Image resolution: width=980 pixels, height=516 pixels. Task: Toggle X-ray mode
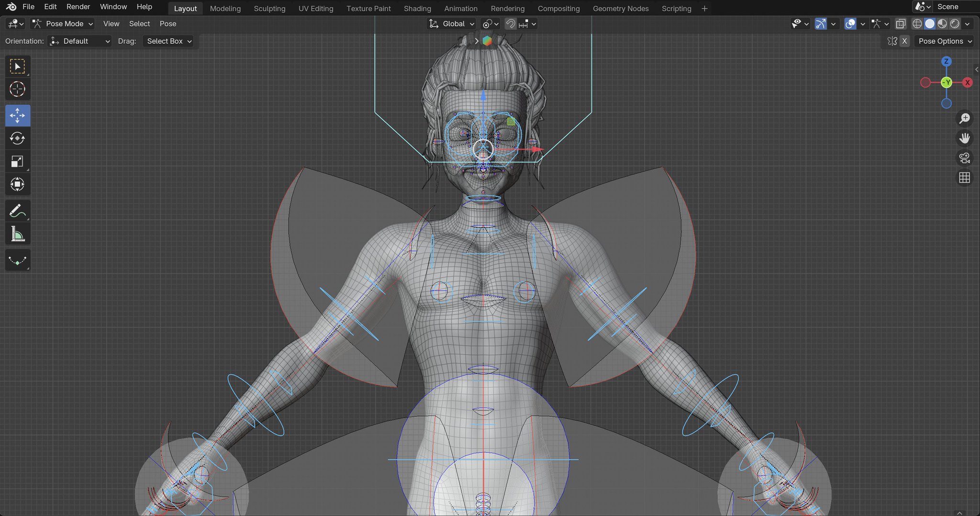[x=901, y=23]
